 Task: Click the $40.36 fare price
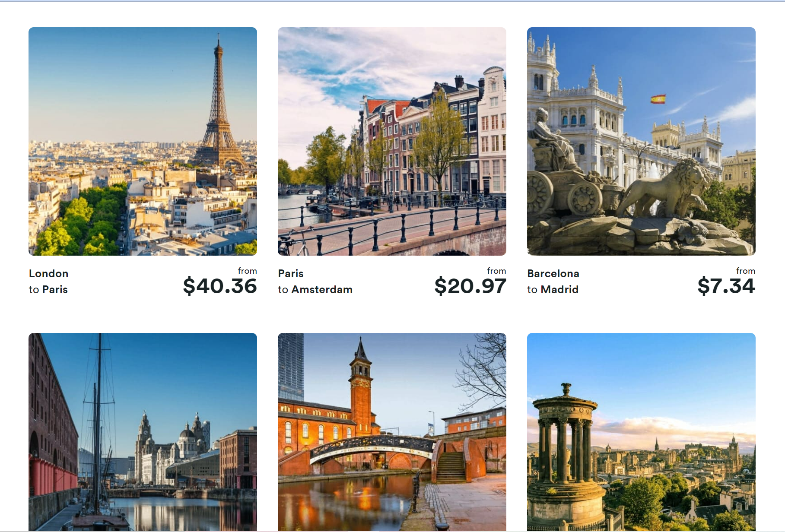[x=220, y=286]
